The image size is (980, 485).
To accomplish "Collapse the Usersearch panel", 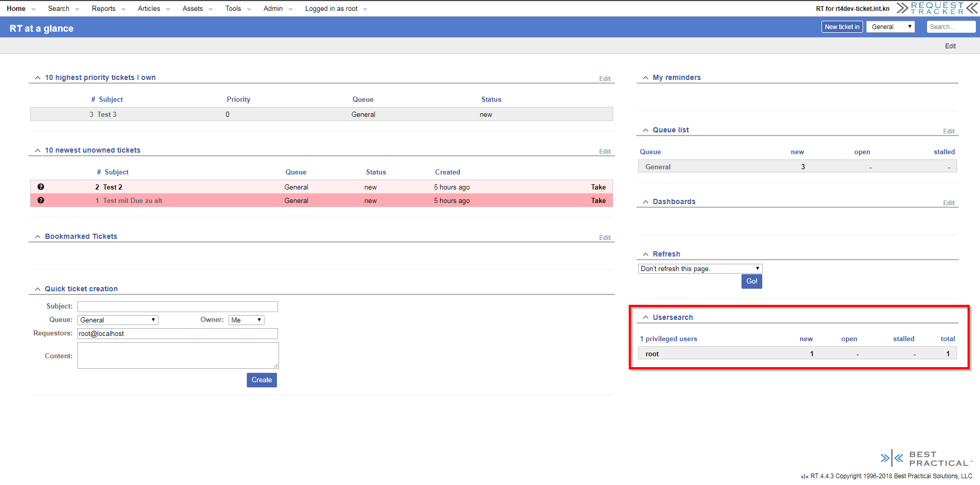I will 645,317.
